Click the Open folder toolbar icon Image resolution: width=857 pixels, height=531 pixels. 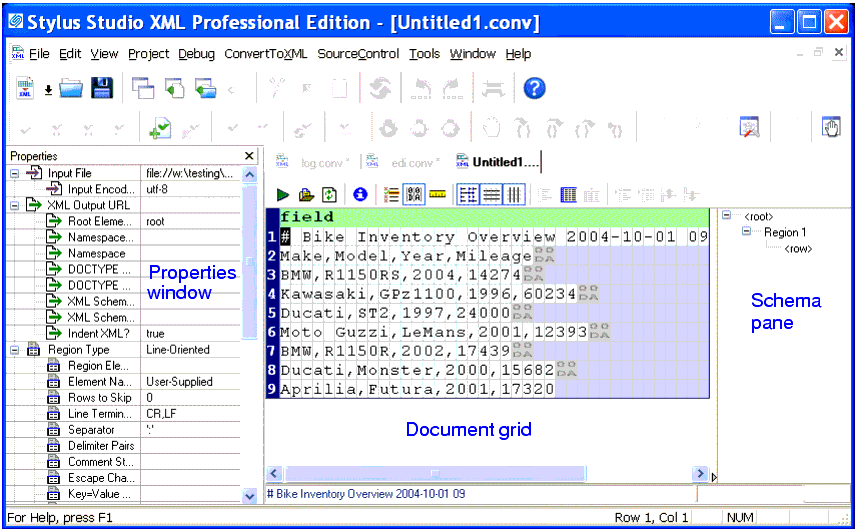(x=70, y=89)
